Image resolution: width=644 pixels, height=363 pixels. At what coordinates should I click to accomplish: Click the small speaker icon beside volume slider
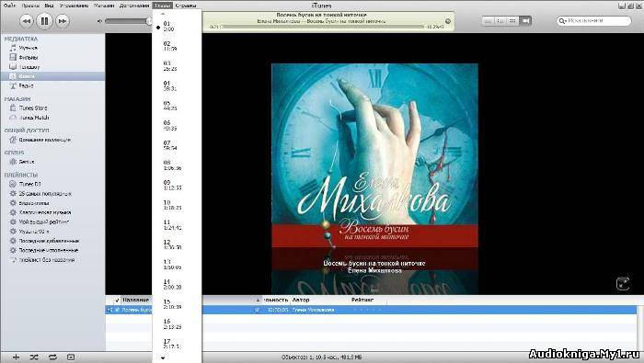click(99, 21)
